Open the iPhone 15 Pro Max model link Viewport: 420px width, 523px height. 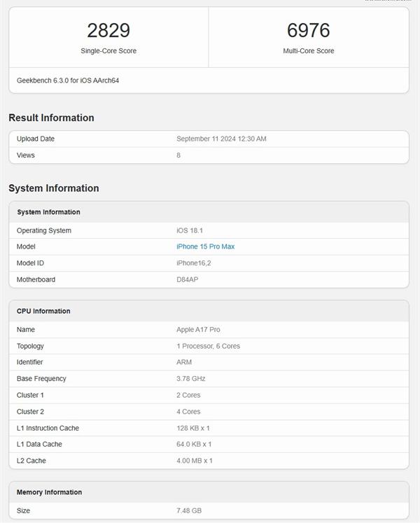pos(205,246)
